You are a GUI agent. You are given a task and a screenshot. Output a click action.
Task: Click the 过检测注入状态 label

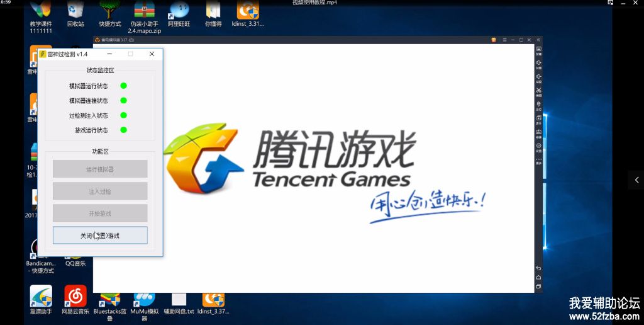[x=88, y=116]
